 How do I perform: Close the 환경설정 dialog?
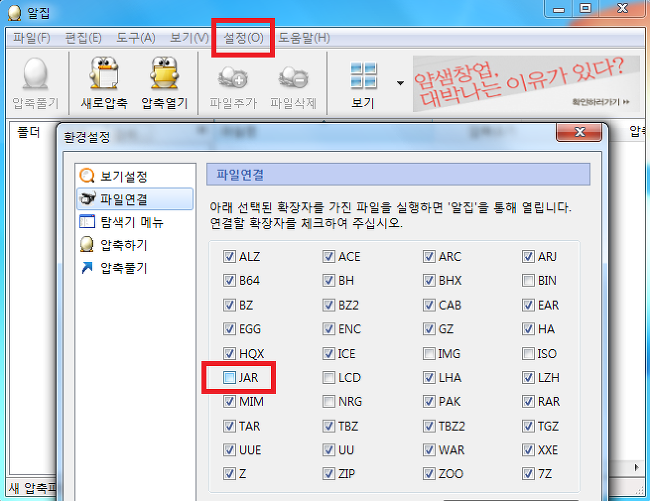point(579,132)
